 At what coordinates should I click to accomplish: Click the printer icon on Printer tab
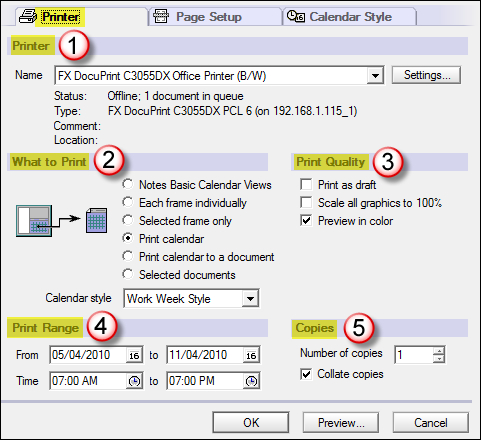[x=28, y=16]
